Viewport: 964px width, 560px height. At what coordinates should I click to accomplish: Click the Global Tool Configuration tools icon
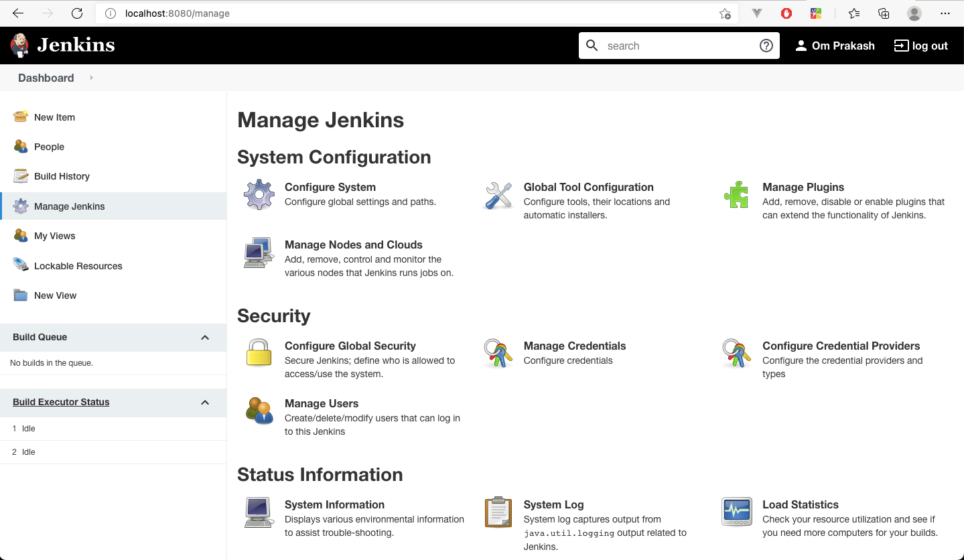click(498, 195)
